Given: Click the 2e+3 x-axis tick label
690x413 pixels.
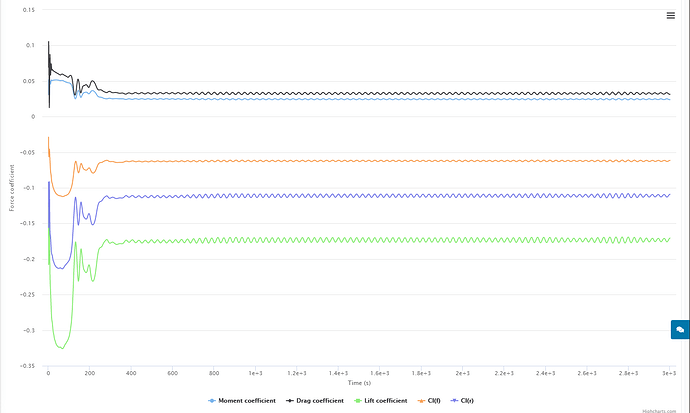Looking at the screenshot, I should 462,373.
